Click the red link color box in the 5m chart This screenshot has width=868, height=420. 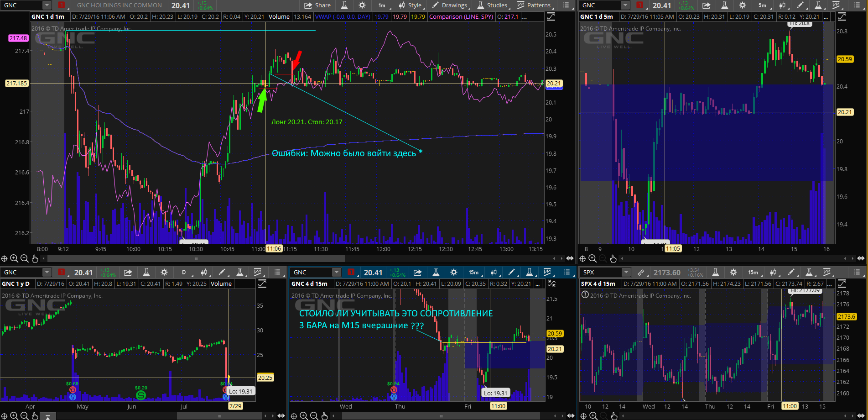(640, 5)
